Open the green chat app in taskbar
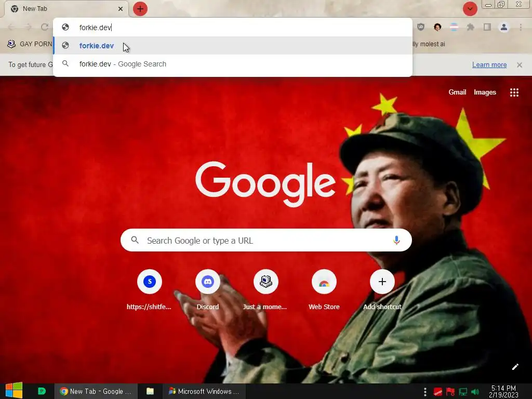This screenshot has width=532, height=399. [42, 391]
